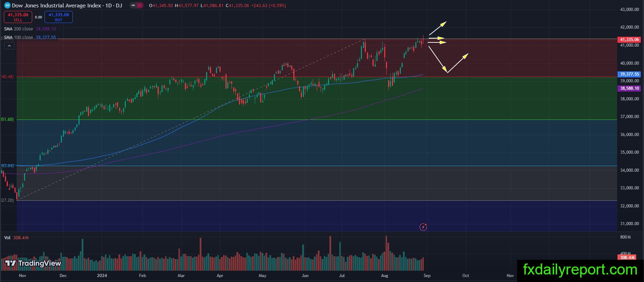Select the Vol 308.4M indicator legend
This screenshot has width=644, height=282.
(x=16, y=238)
